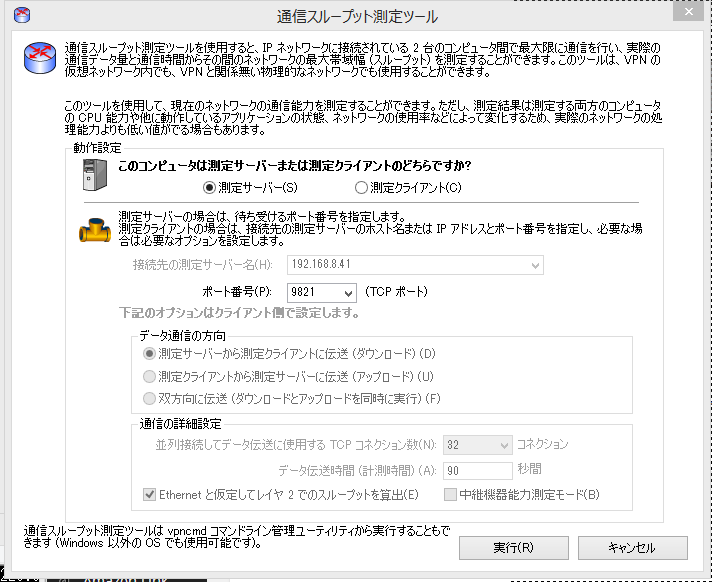Click the yellow pipe connector icon
712x582 pixels.
click(x=95, y=232)
